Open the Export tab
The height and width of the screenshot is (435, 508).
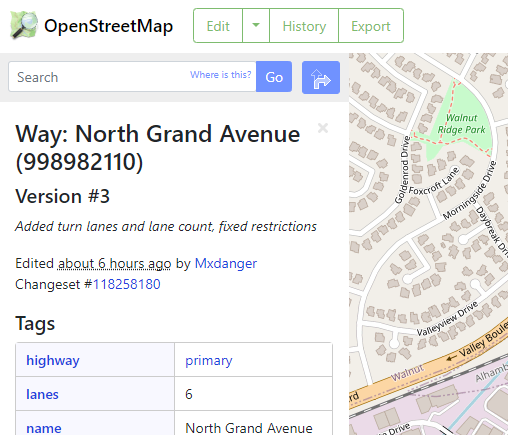pyautogui.click(x=371, y=26)
